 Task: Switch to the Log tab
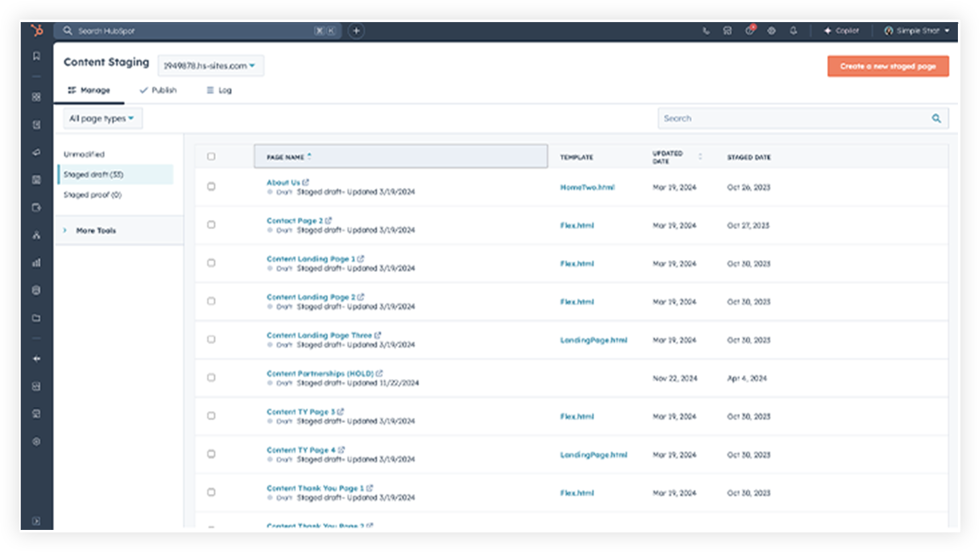219,90
